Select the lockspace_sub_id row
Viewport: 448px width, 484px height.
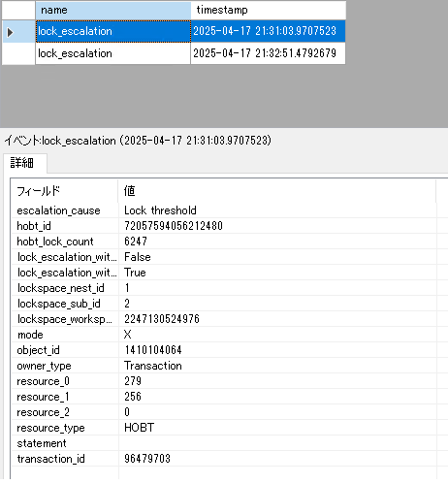pyautogui.click(x=224, y=304)
